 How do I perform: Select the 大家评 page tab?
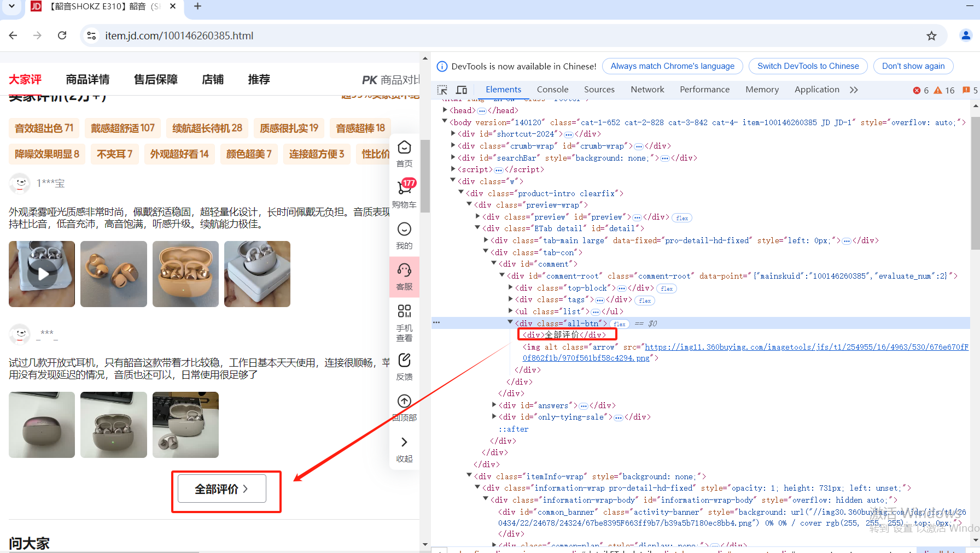pyautogui.click(x=25, y=79)
